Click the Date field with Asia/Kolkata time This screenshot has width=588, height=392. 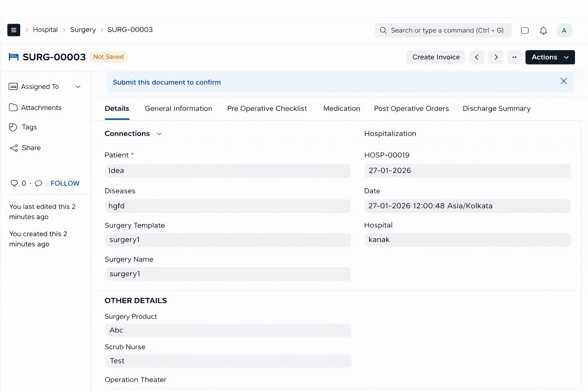[x=467, y=206]
